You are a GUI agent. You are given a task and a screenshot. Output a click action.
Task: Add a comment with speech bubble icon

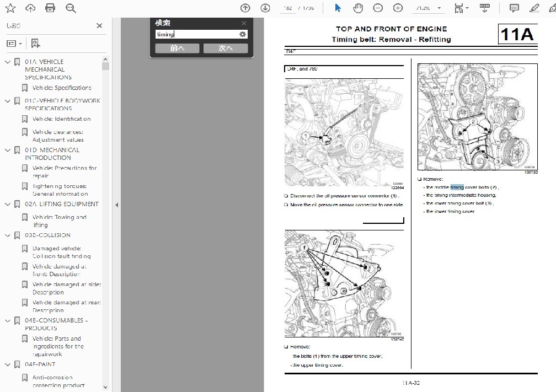[514, 8]
